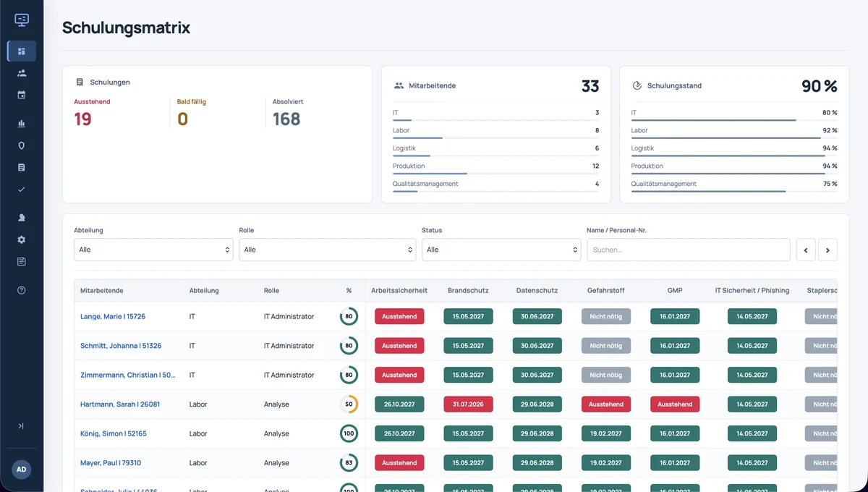Open the employees people icon in sidebar
Viewport: 868px width, 492px height.
tap(22, 73)
